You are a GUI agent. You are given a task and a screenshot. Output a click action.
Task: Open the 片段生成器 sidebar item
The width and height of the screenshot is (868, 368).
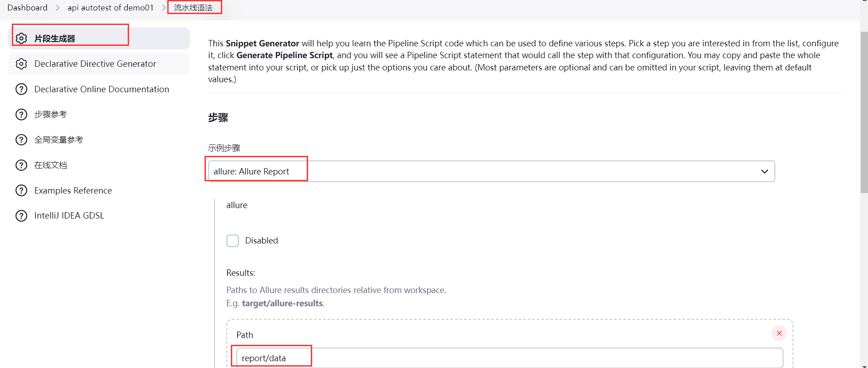pos(55,39)
